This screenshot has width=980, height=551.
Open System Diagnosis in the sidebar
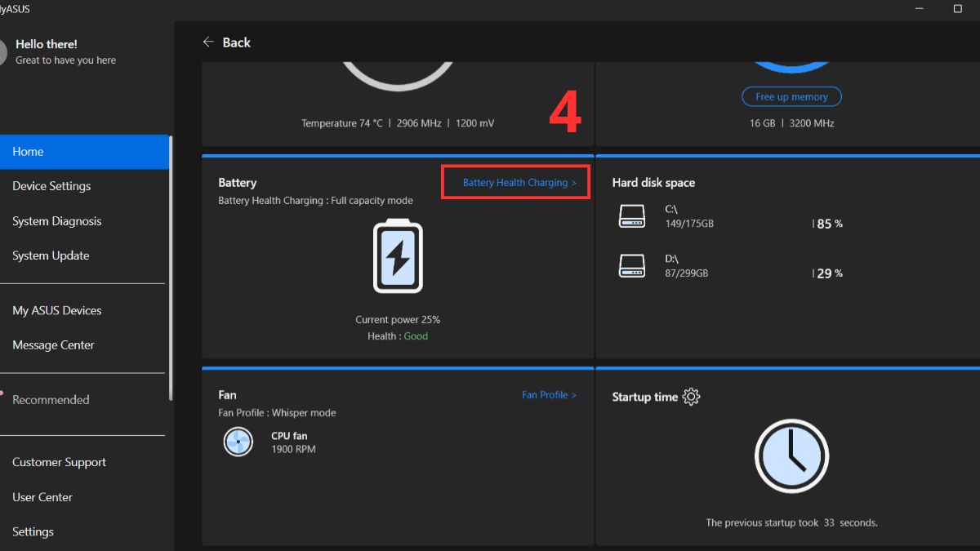point(57,221)
